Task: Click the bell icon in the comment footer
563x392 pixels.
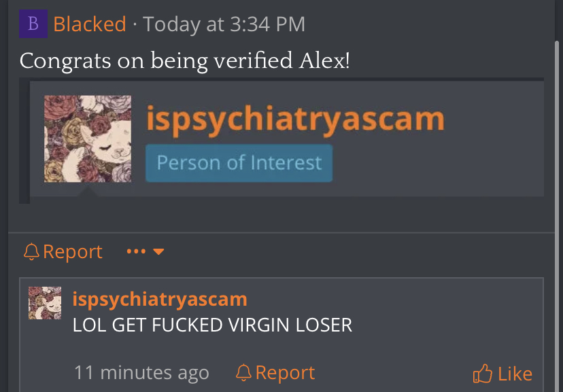Action: click(x=243, y=372)
